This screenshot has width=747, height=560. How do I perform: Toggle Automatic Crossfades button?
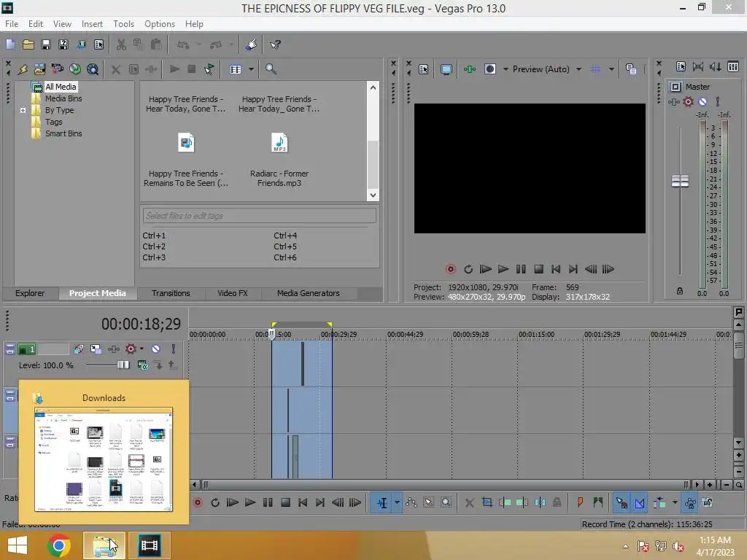click(640, 502)
